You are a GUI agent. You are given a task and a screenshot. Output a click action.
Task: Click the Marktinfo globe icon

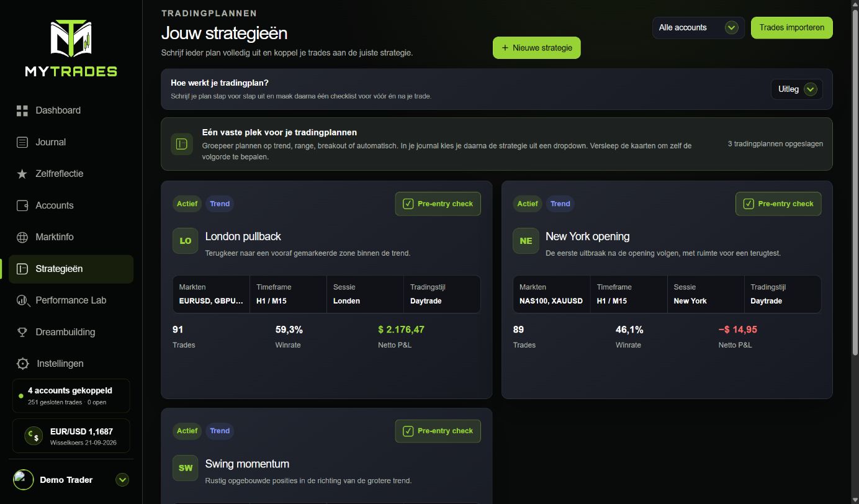click(22, 237)
